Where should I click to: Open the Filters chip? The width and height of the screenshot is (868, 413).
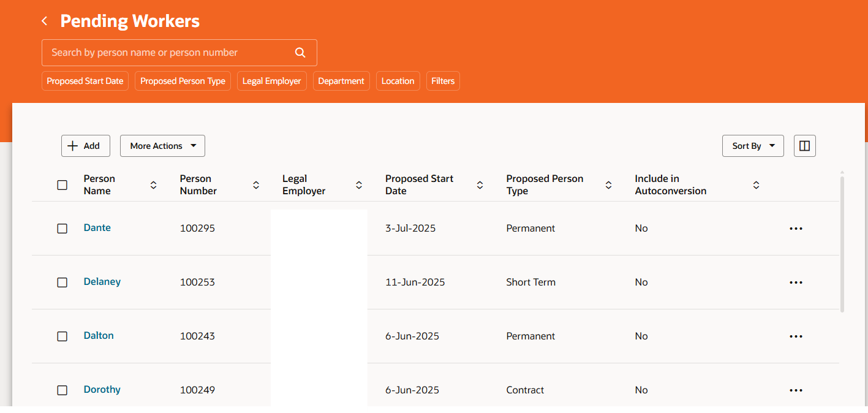coord(443,81)
